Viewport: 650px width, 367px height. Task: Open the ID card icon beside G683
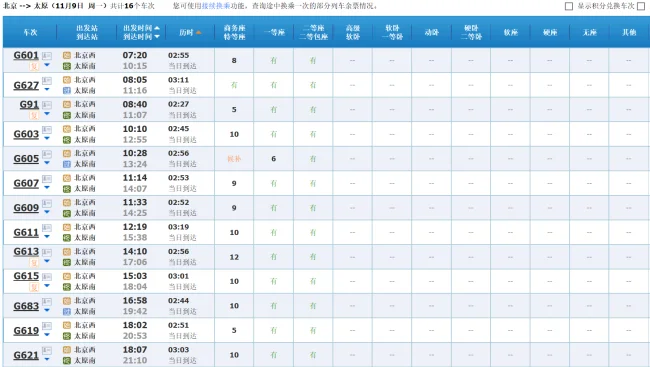[47, 301]
